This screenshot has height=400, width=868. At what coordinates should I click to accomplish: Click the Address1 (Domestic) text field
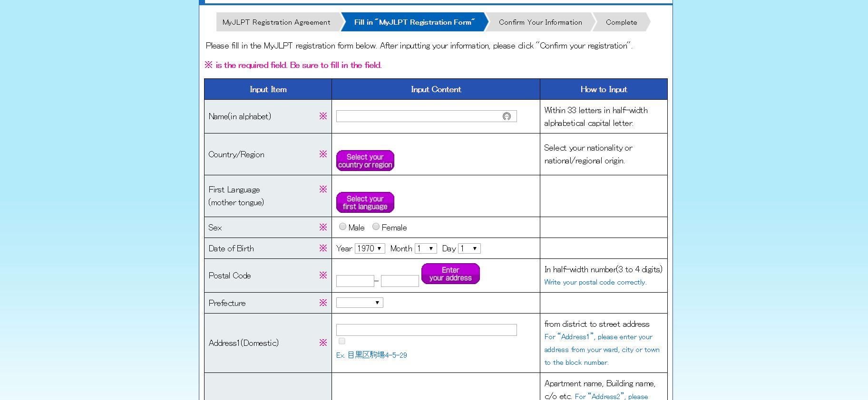coord(426,330)
